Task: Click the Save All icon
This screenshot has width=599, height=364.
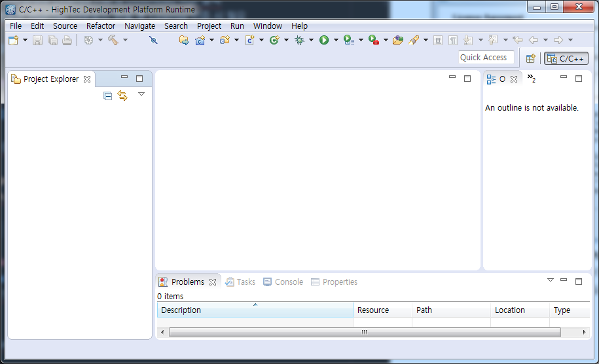Action: click(x=52, y=40)
